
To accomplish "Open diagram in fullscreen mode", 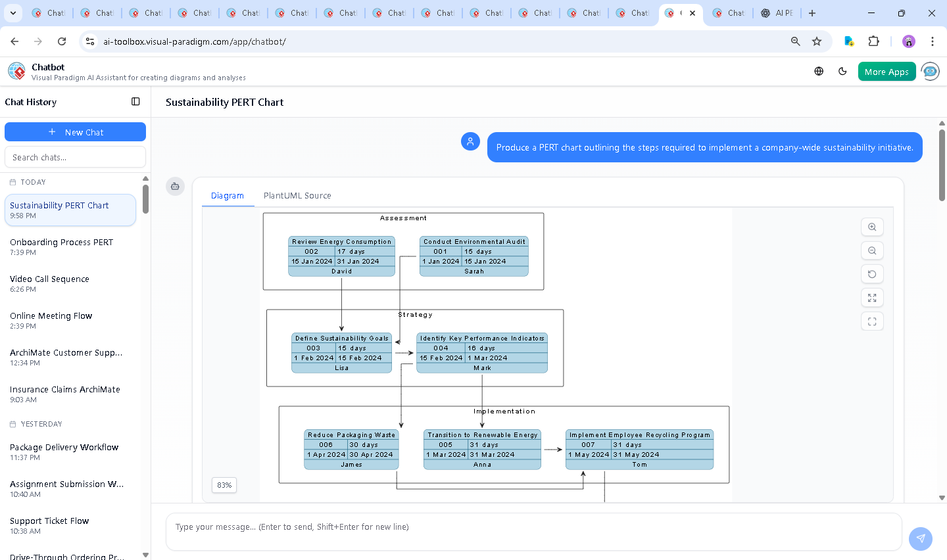I will pos(872,321).
